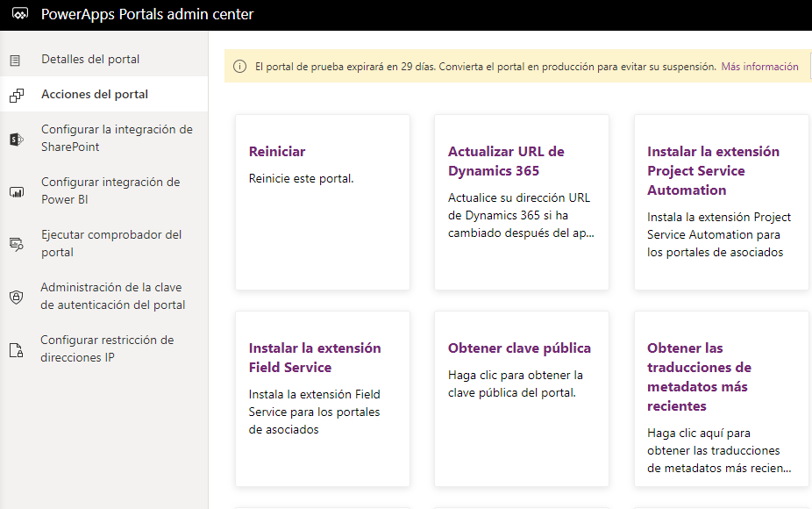Click the Detalles del portal list icon

coord(15,61)
